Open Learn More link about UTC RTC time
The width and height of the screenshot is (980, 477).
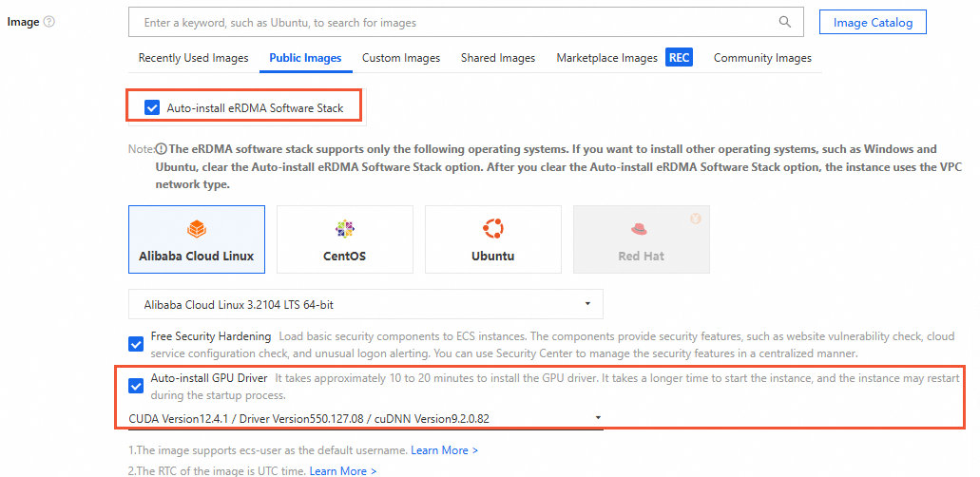pyautogui.click(x=343, y=470)
